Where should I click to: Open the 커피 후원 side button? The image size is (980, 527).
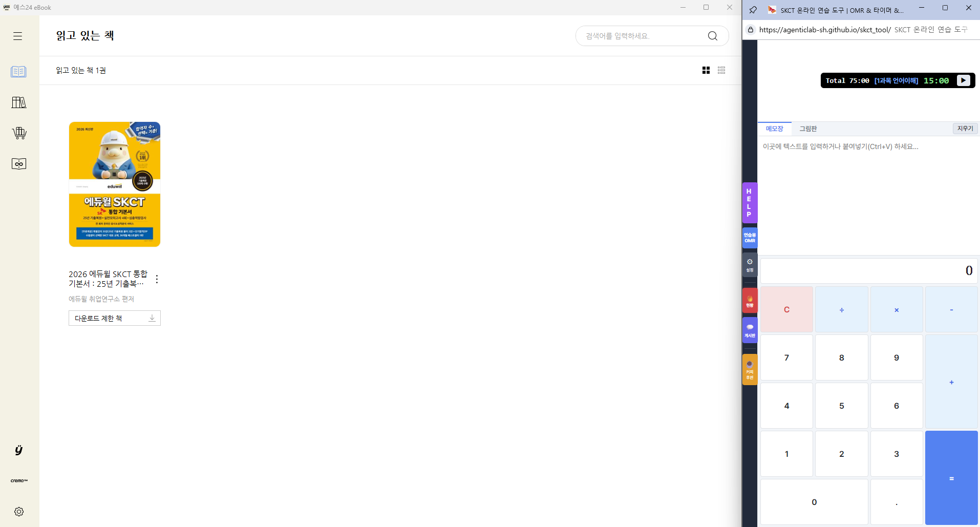pos(750,370)
